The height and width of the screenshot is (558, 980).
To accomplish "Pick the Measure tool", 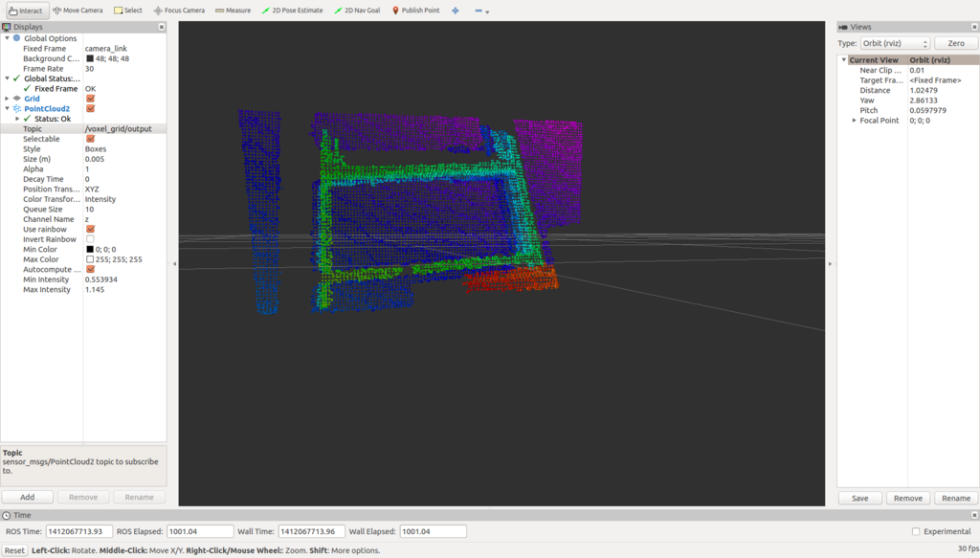I will coord(233,11).
